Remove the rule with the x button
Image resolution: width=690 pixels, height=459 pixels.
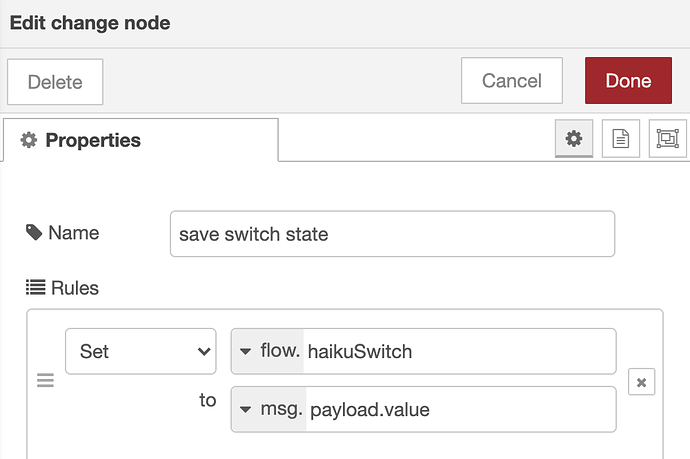641,382
